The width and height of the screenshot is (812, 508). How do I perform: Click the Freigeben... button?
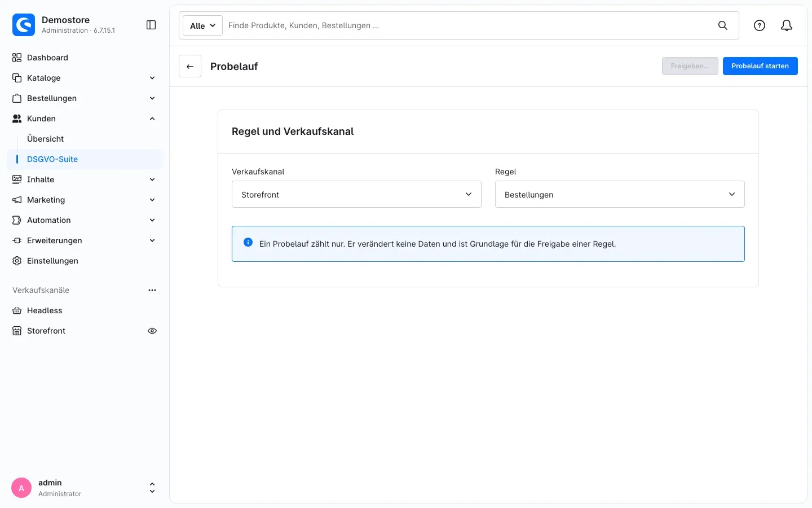[690, 66]
